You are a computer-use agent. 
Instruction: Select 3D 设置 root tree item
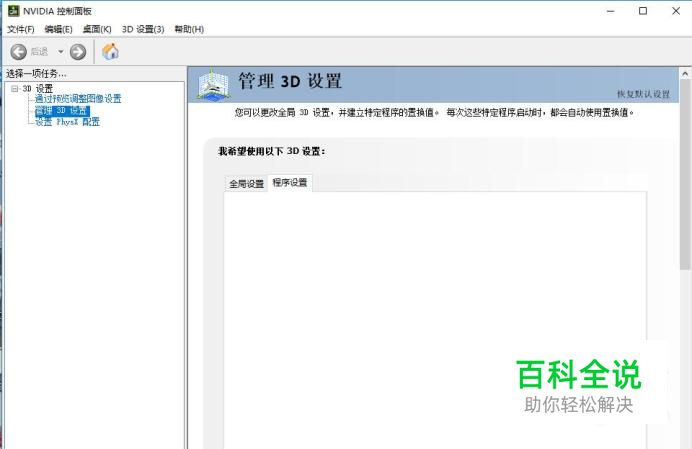[x=38, y=89]
